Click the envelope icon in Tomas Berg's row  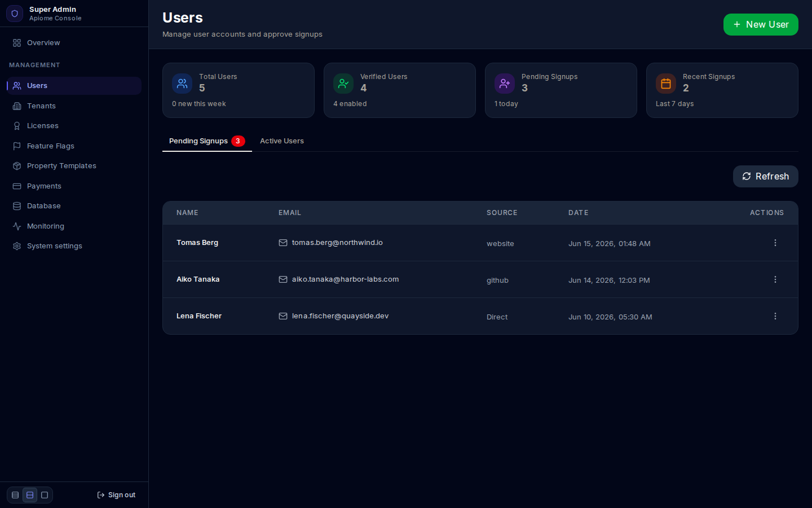click(283, 243)
